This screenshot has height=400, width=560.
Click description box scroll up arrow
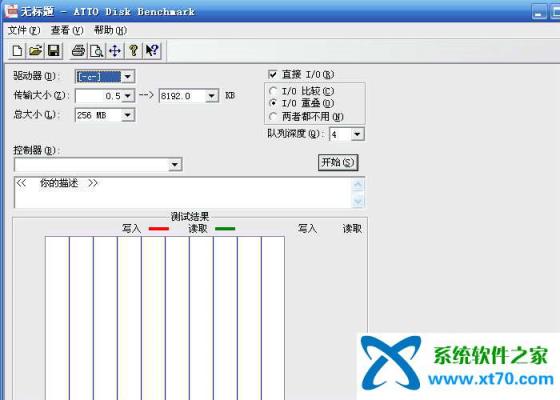[358, 185]
